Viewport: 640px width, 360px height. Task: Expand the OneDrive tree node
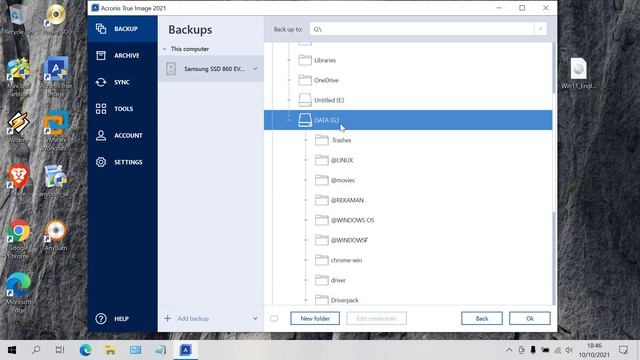[289, 80]
